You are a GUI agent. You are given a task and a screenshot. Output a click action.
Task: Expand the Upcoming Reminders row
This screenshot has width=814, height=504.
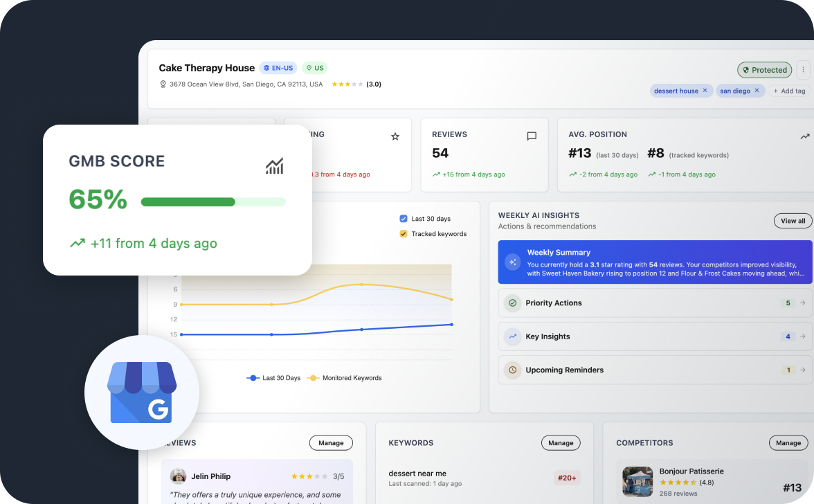coord(655,370)
